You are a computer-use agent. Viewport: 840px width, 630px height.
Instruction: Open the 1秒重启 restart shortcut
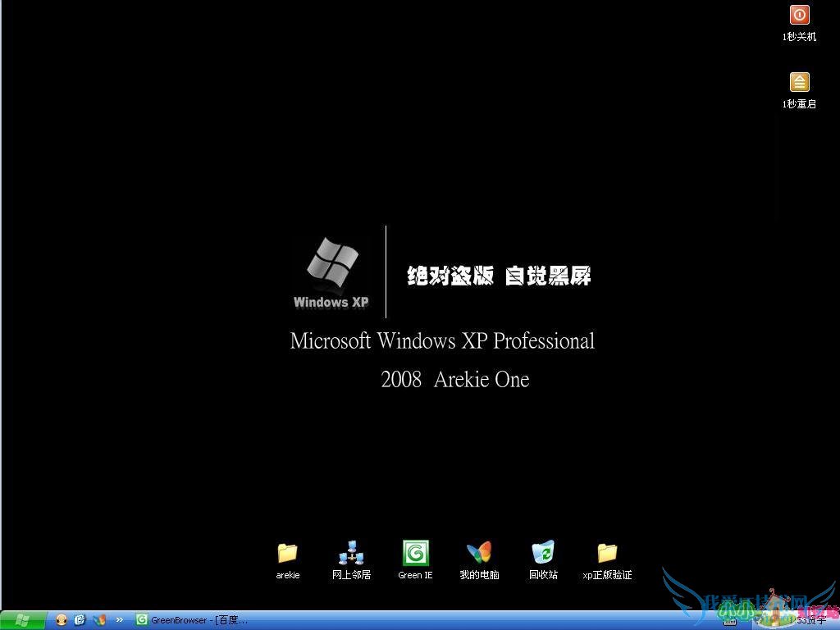coord(799,82)
